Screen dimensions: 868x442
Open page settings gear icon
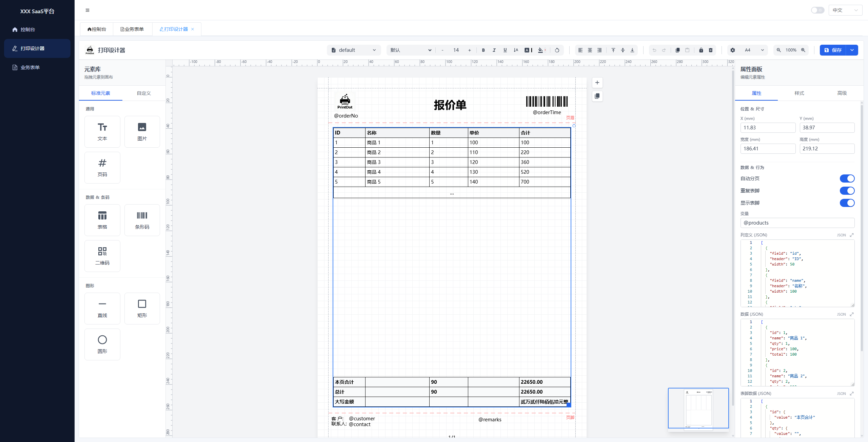pos(733,50)
